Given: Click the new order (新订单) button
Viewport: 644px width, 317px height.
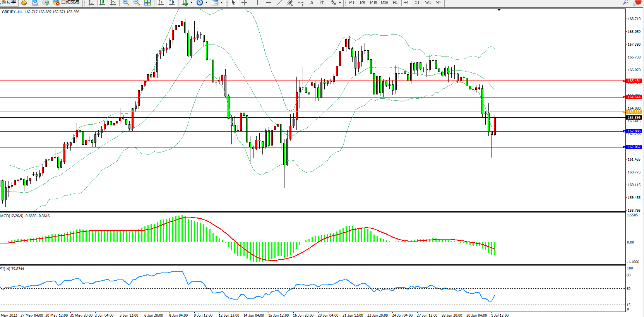Looking at the screenshot, I should tap(9, 2).
